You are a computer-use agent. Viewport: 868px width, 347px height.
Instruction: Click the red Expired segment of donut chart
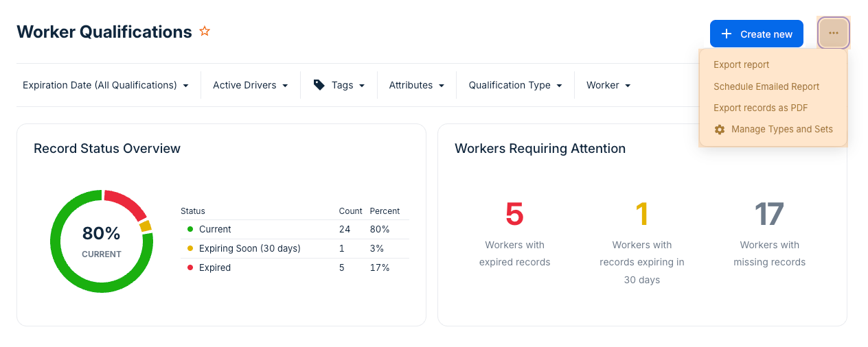tap(126, 204)
